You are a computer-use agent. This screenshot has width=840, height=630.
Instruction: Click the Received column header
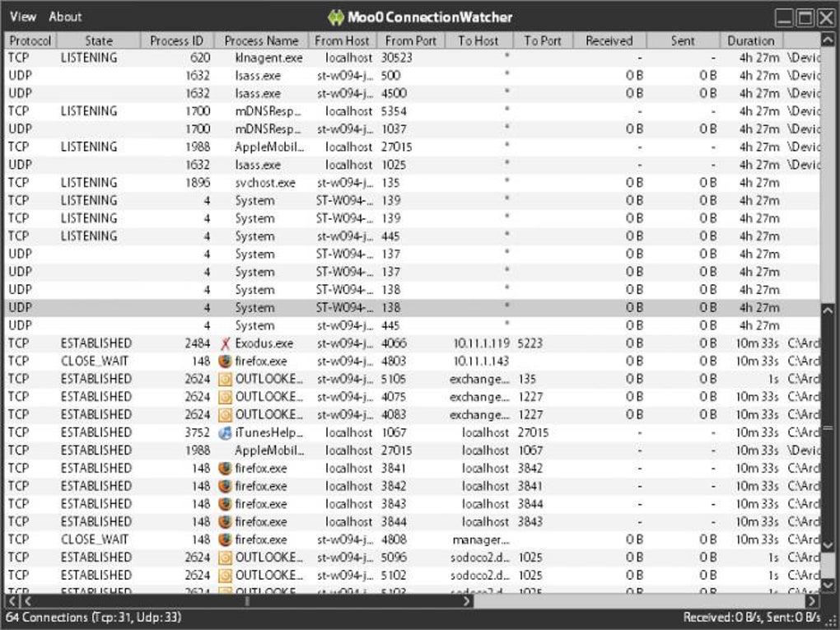point(608,40)
